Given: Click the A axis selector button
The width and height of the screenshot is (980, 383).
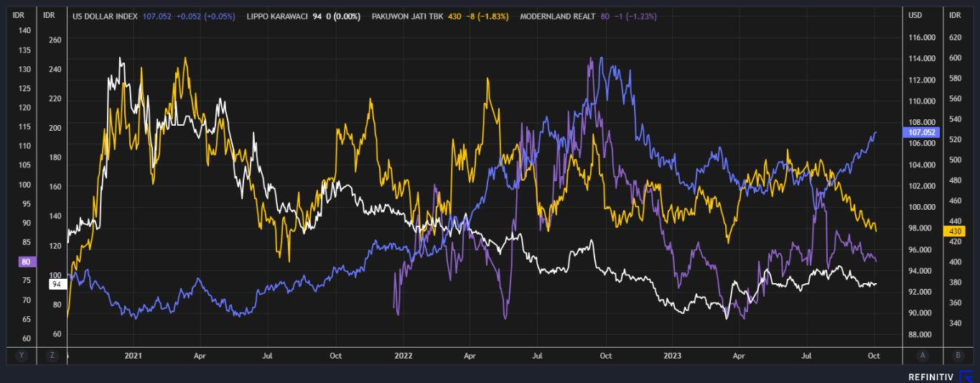Looking at the screenshot, I should click(x=922, y=356).
